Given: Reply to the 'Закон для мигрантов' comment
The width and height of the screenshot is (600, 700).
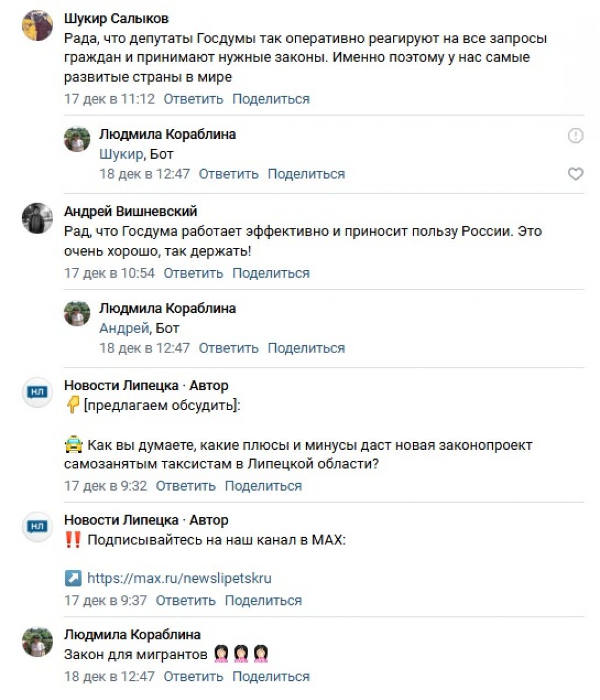Looking at the screenshot, I should (x=193, y=677).
